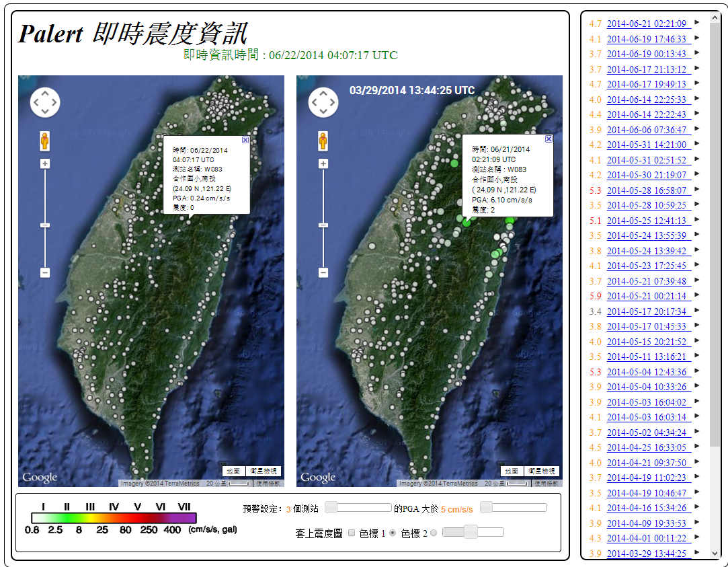728x567 pixels.
Task: Switch right map to 地圖 view
Action: point(512,471)
